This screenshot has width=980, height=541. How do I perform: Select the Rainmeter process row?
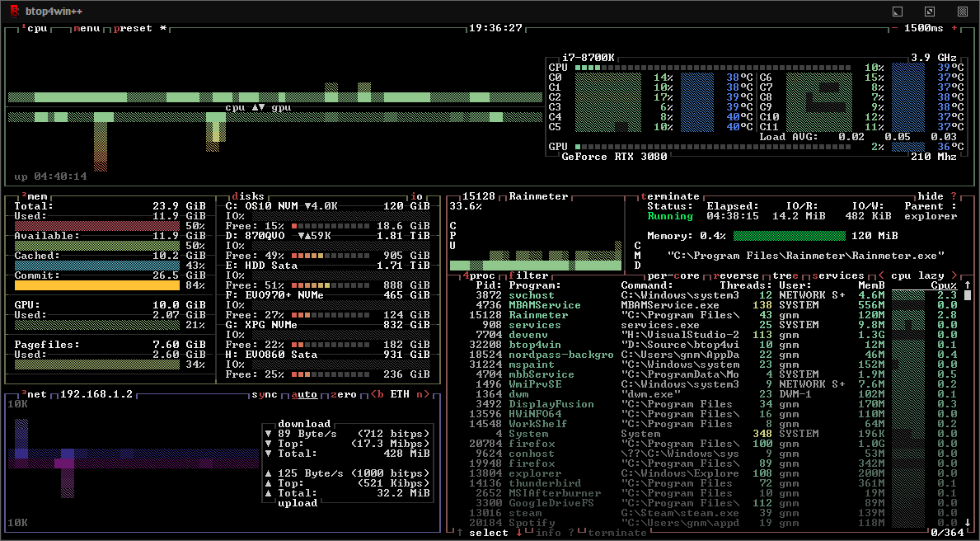coord(705,315)
